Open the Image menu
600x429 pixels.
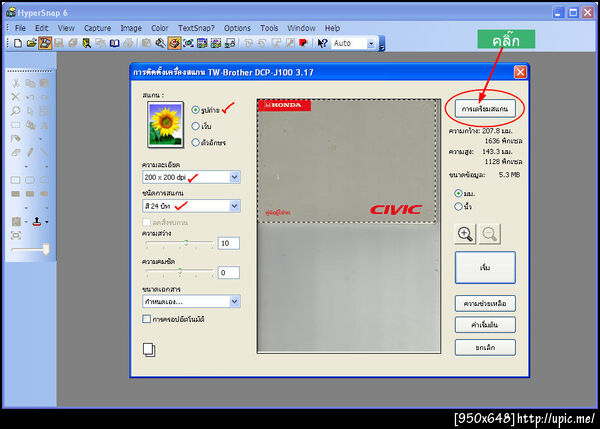(131, 28)
